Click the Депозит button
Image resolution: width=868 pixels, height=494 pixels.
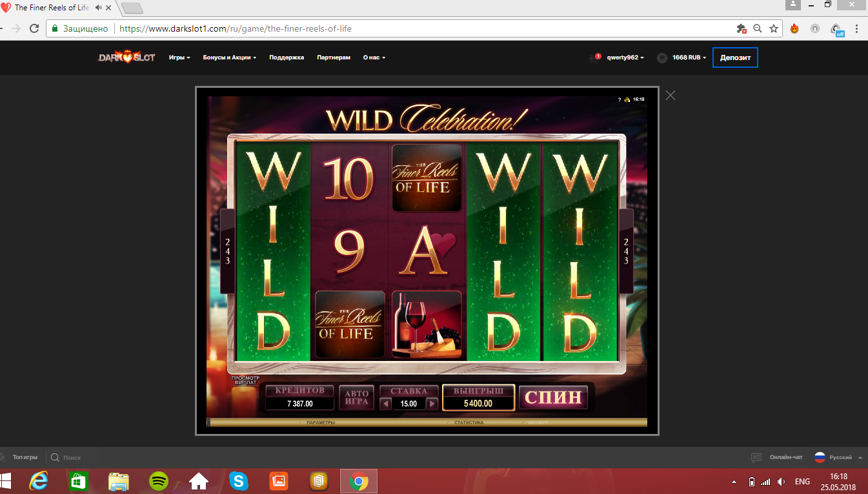click(736, 57)
